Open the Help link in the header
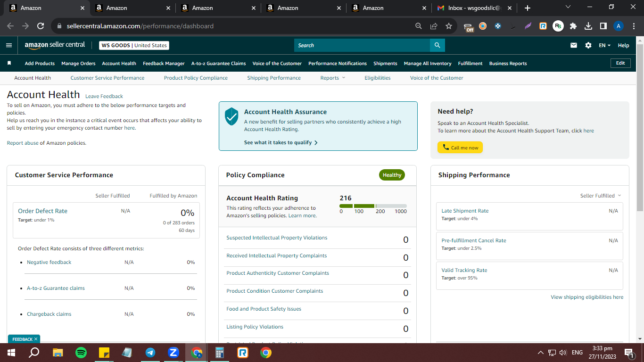This screenshot has width=644, height=362. point(623,45)
